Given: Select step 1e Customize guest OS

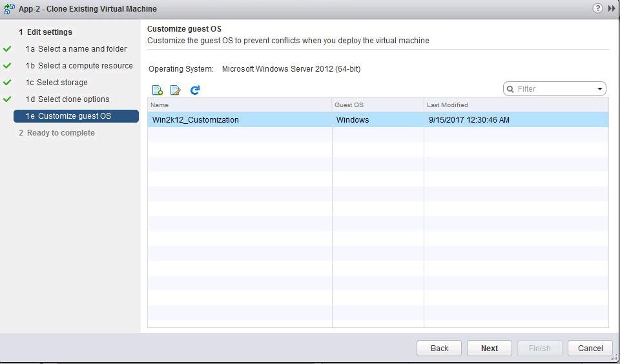Looking at the screenshot, I should click(76, 116).
